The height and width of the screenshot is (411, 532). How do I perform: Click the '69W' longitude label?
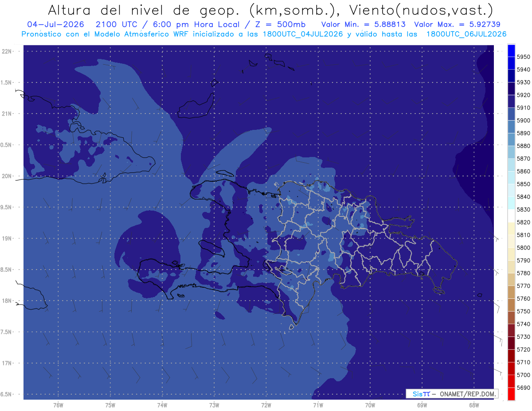click(x=422, y=405)
